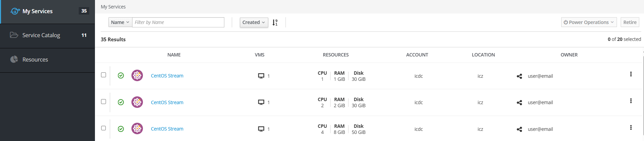Click the 11 badge on Service Catalog
The width and height of the screenshot is (644, 141).
coord(84,35)
